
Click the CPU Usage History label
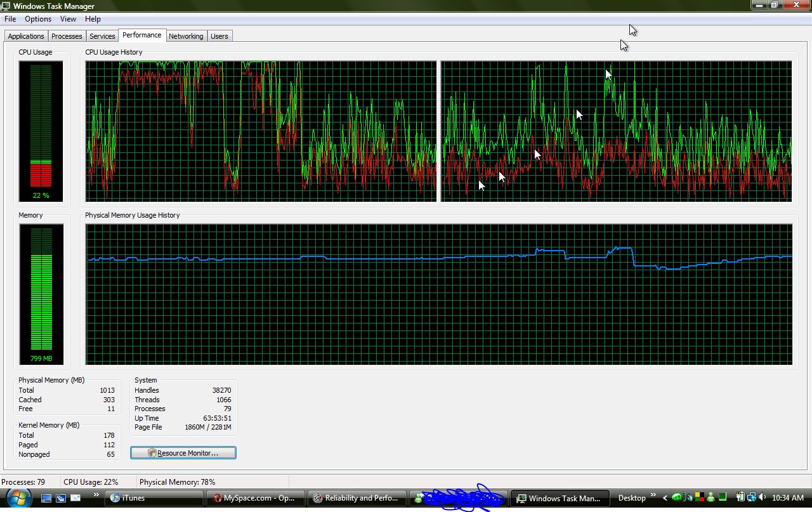click(114, 52)
